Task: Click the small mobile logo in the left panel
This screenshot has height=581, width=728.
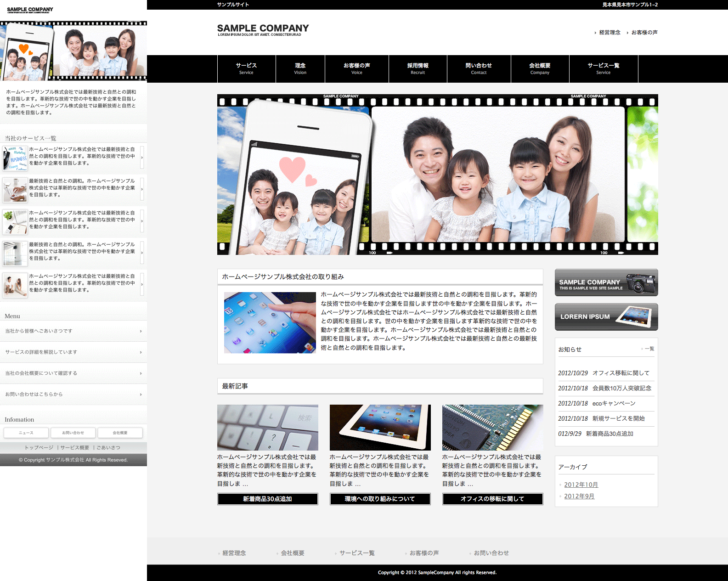Action: [30, 10]
